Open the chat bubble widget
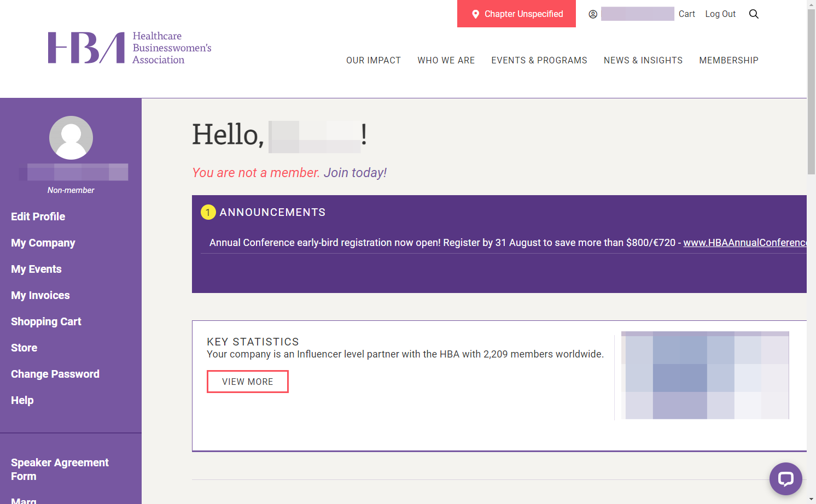The width and height of the screenshot is (816, 504). [x=786, y=479]
